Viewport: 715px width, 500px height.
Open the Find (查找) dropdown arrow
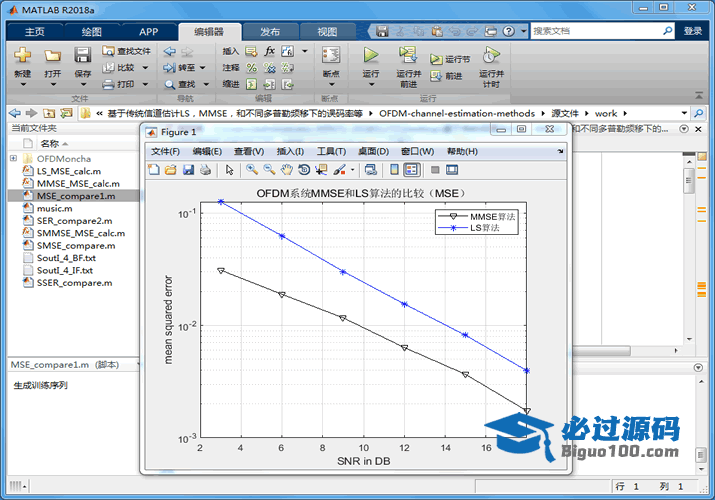206,84
